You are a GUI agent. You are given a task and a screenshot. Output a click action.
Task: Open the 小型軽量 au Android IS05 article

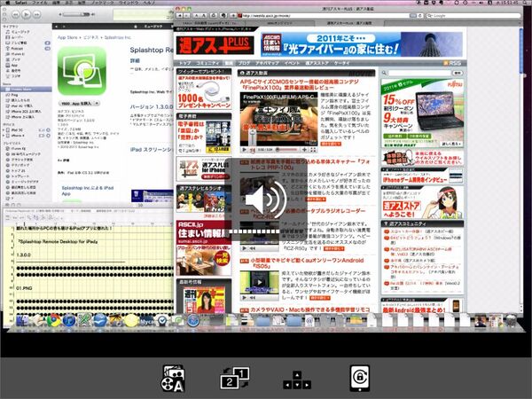pyautogui.click(x=307, y=263)
